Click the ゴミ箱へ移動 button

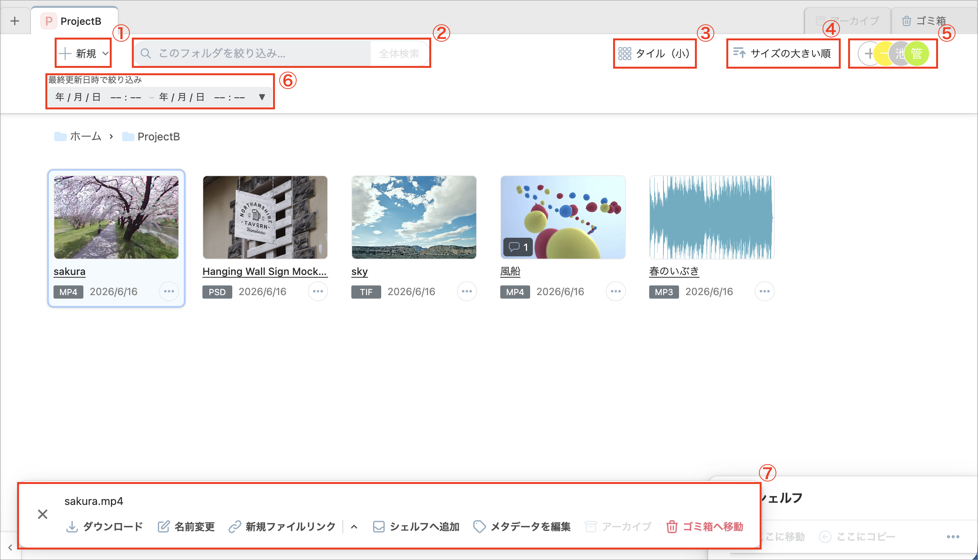[x=705, y=527]
